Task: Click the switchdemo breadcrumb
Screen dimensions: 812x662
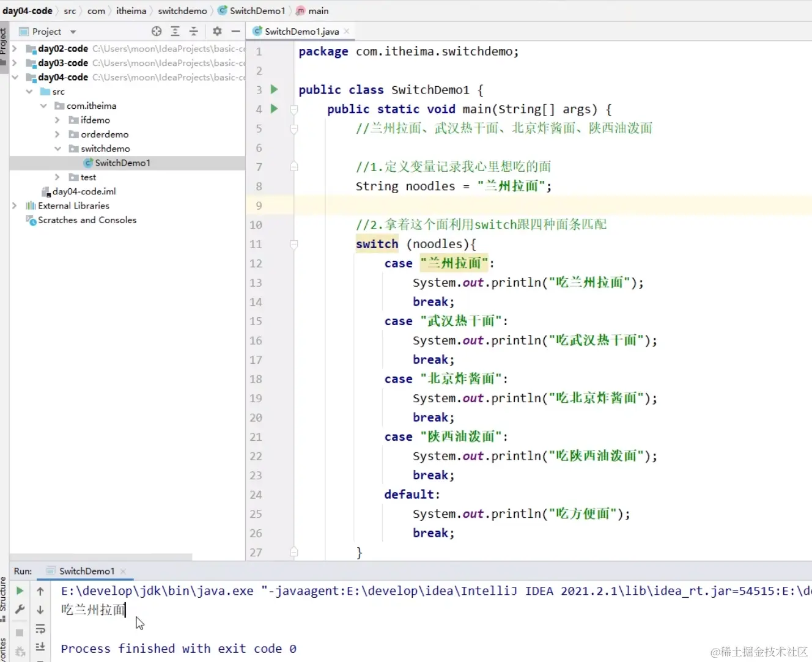Action: click(182, 11)
